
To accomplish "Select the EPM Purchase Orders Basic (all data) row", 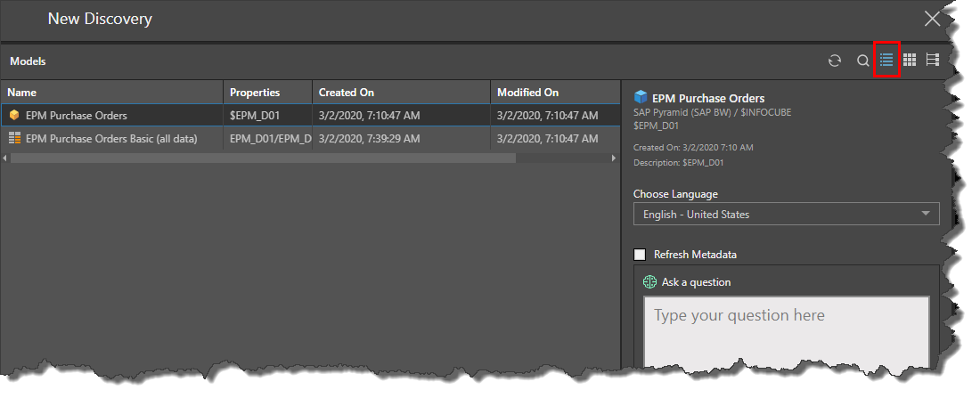I will (x=310, y=139).
